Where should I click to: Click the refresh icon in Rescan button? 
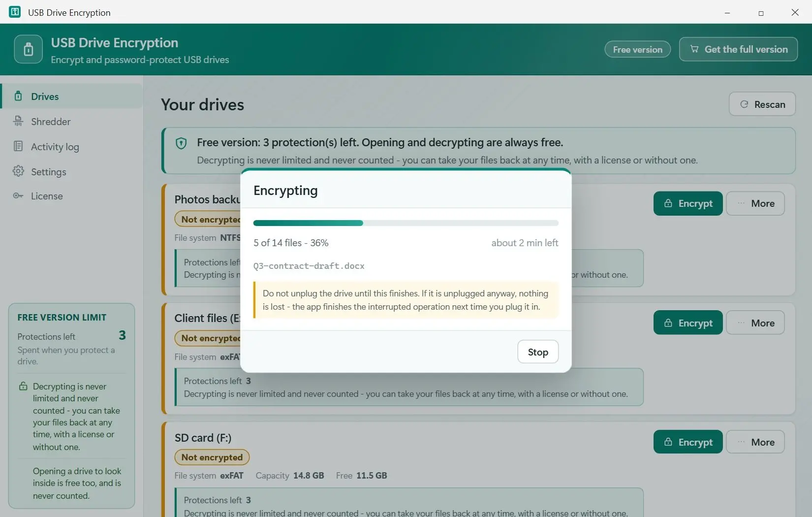[744, 104]
